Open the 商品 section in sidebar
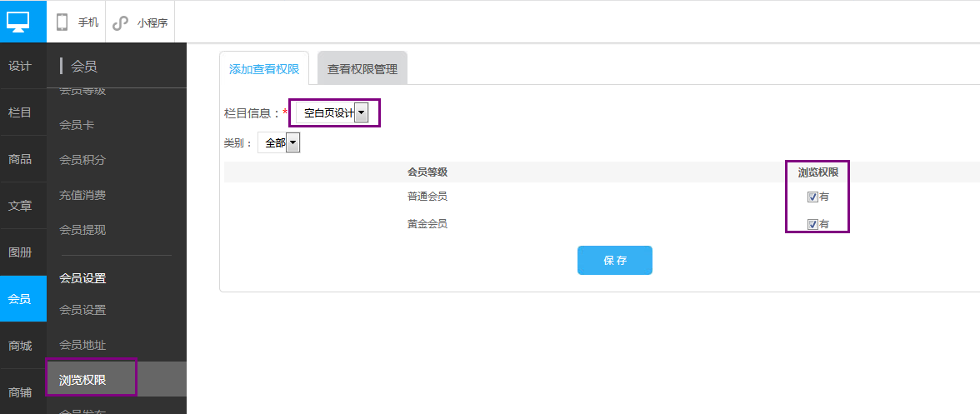The height and width of the screenshot is (414, 980). (20, 159)
